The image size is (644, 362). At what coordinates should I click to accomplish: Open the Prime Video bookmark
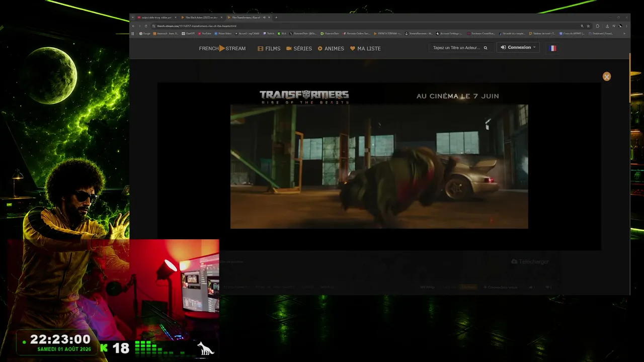coord(223,34)
